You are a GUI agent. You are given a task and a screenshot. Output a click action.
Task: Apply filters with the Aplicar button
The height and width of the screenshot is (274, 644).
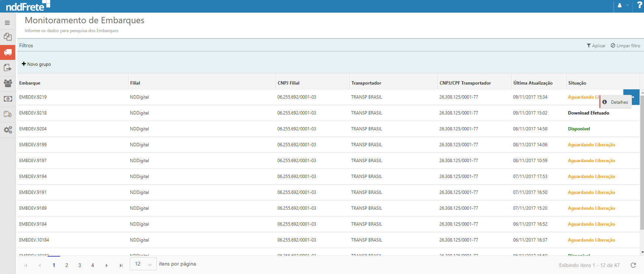pyautogui.click(x=596, y=46)
